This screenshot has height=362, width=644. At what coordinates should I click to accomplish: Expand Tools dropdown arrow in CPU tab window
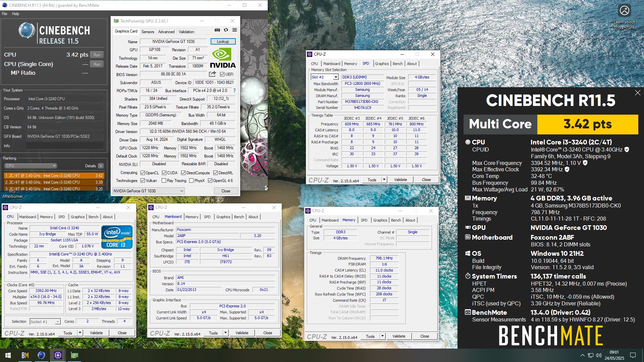[x=80, y=333]
